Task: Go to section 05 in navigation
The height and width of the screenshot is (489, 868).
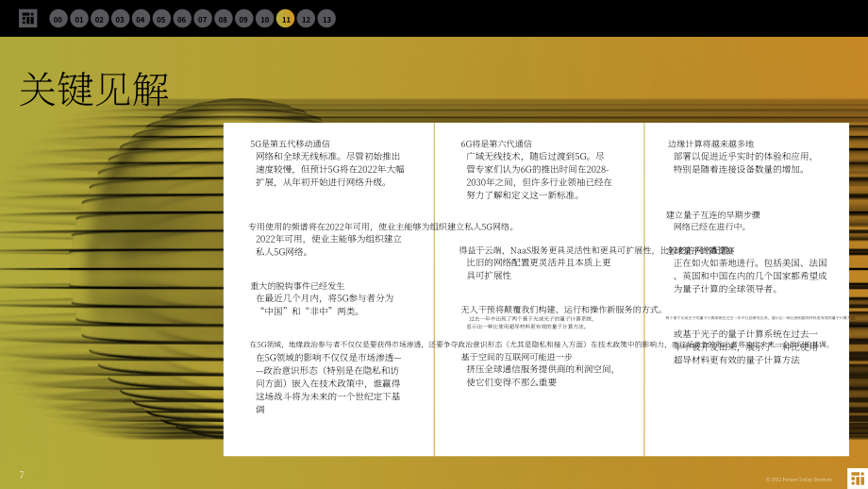Action: 161,19
